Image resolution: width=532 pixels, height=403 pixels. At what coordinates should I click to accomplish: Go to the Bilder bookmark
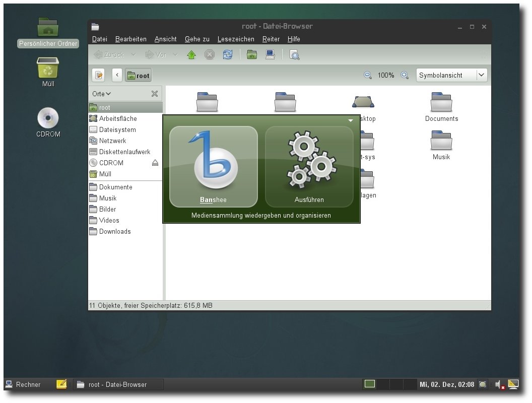(x=125, y=209)
